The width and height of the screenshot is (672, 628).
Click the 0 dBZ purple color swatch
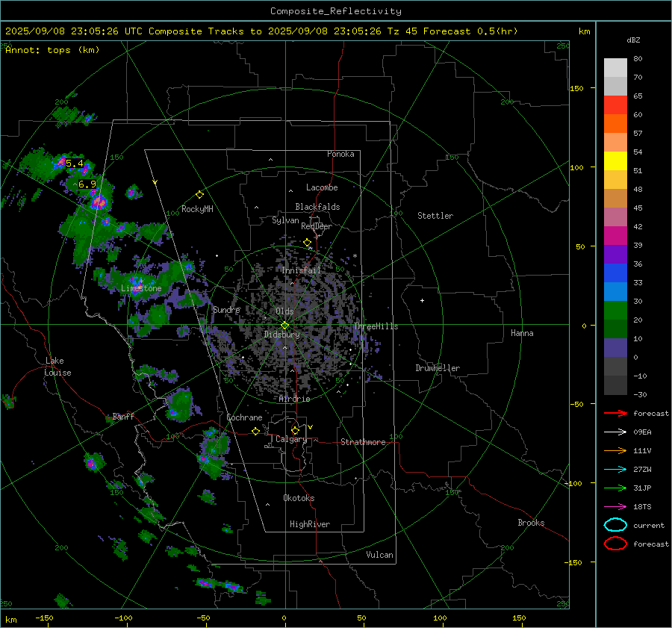(615, 348)
